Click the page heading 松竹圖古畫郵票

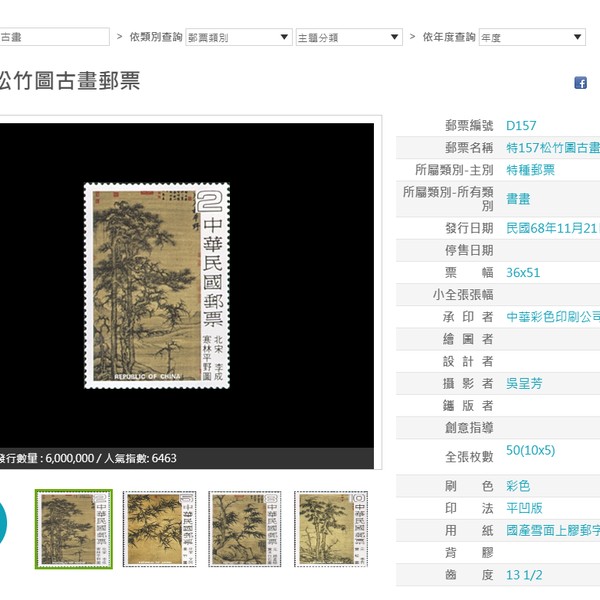(x=70, y=81)
